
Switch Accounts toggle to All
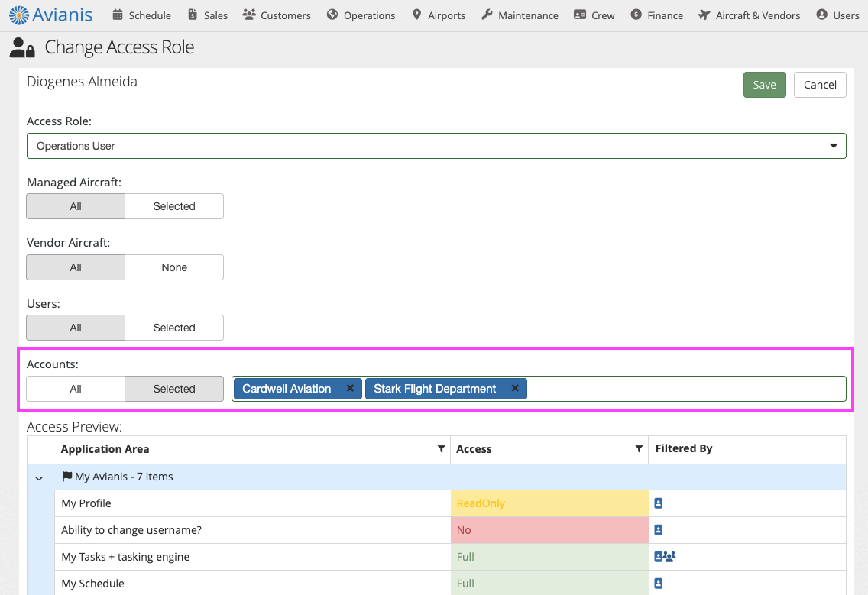(x=76, y=389)
